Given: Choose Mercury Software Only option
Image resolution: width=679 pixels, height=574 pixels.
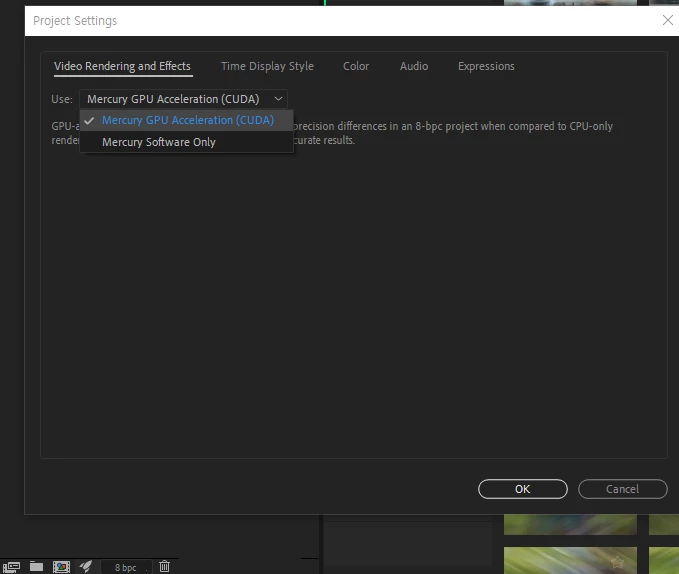Looking at the screenshot, I should pos(187,142).
